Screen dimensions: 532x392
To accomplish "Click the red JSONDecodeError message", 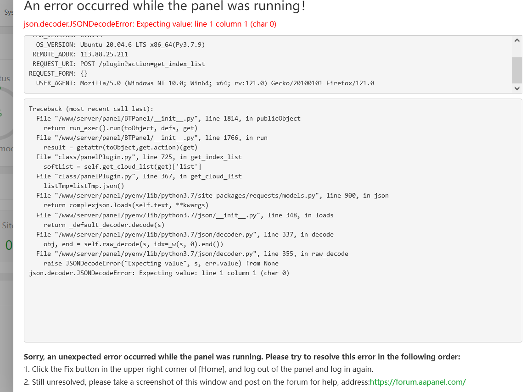I will pos(150,24).
